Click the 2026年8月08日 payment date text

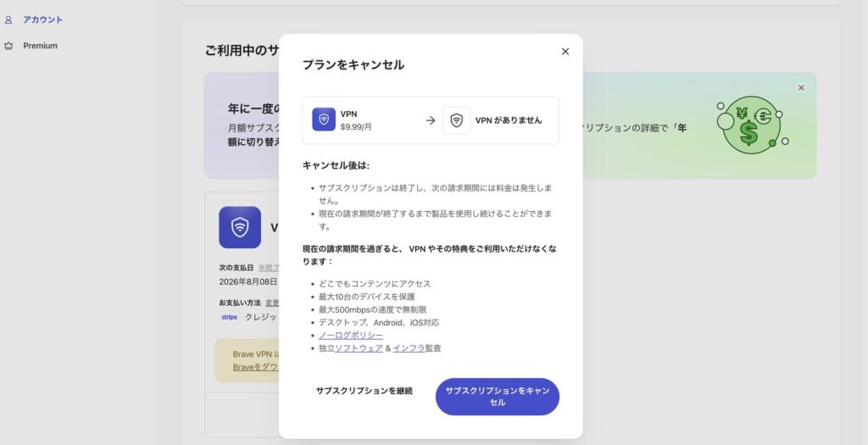248,281
